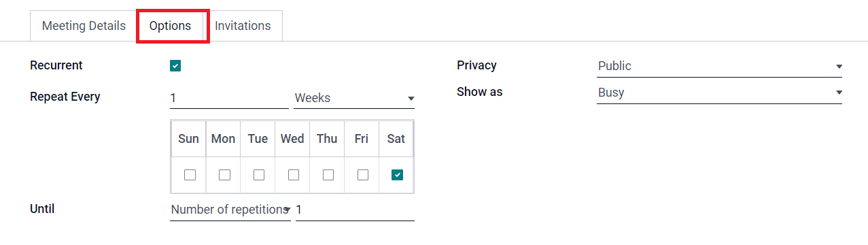Click the Show as dropdown arrow
Viewport: 868px width, 245px height.
pyautogui.click(x=839, y=93)
